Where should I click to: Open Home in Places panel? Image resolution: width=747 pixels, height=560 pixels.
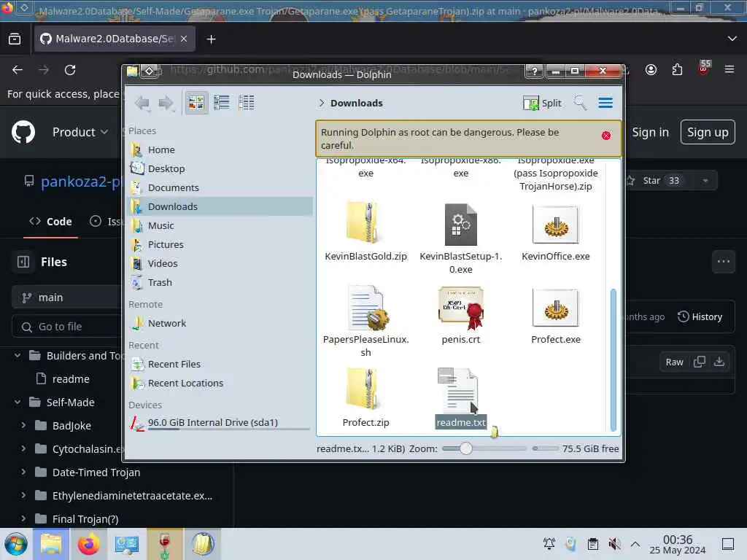[x=220, y=149]
